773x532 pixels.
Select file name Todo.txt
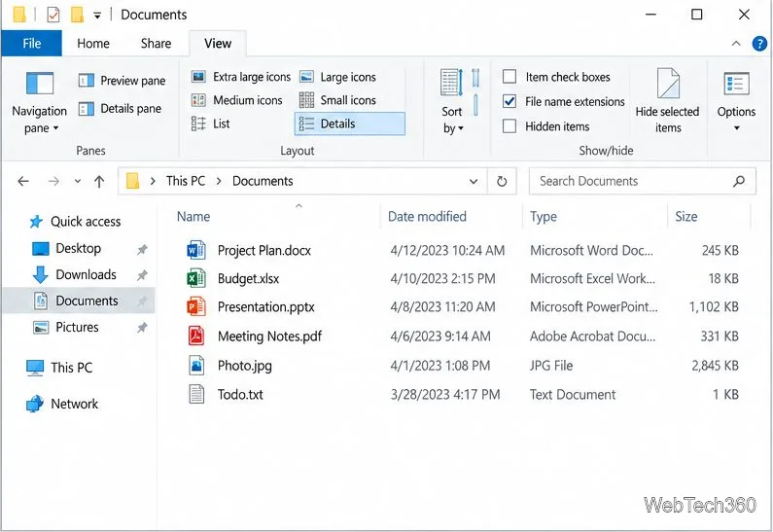[x=240, y=395]
